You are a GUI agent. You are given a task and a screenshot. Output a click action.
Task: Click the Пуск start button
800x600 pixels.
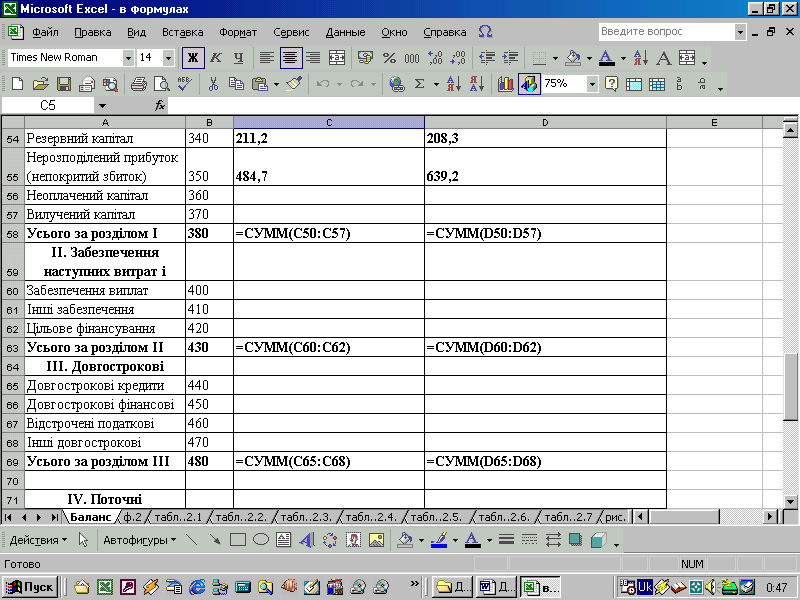pos(30,587)
